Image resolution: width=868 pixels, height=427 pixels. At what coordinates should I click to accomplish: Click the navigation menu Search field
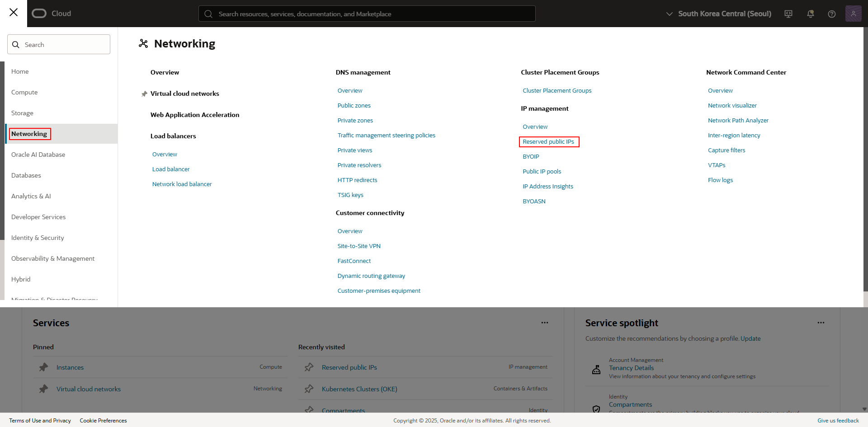click(59, 45)
